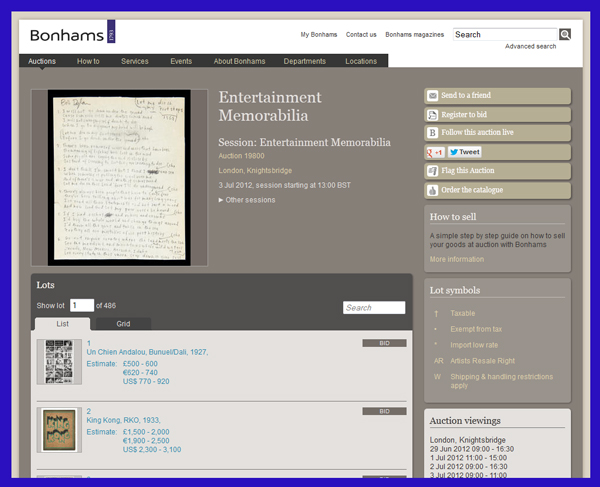The height and width of the screenshot is (487, 600).
Task: Click the Send to a friend button
Action: click(497, 96)
